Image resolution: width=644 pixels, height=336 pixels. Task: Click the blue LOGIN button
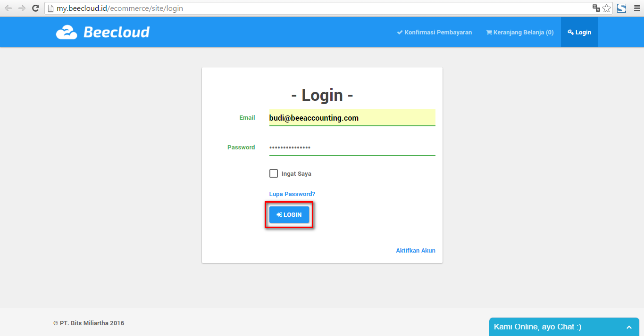[x=289, y=215]
